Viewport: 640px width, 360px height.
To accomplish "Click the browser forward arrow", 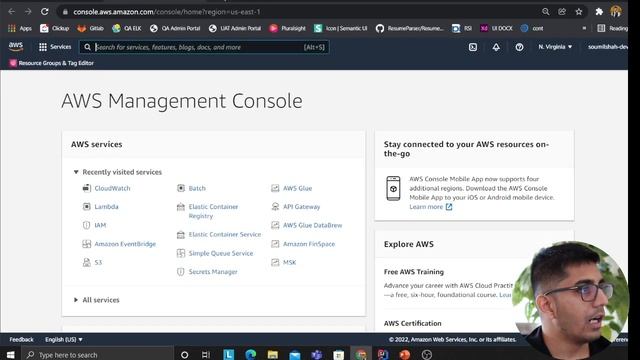I will coord(28,12).
